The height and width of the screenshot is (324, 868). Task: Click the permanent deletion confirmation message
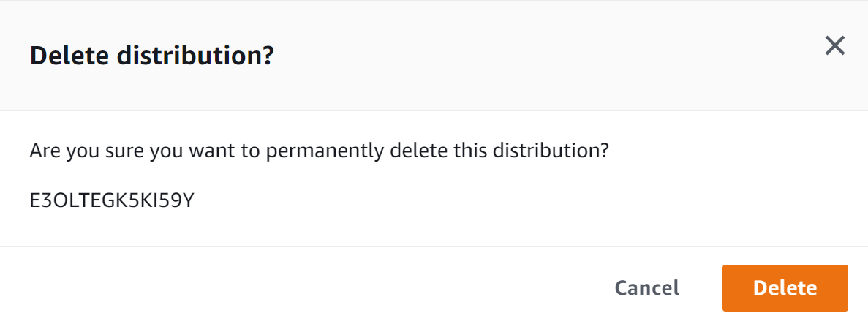(x=320, y=153)
